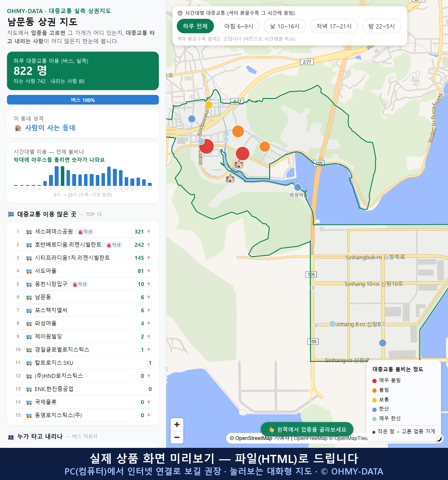Select 세스페데스공원 row in TOP 15 list
The width and height of the screenshot is (448, 480).
(x=83, y=232)
